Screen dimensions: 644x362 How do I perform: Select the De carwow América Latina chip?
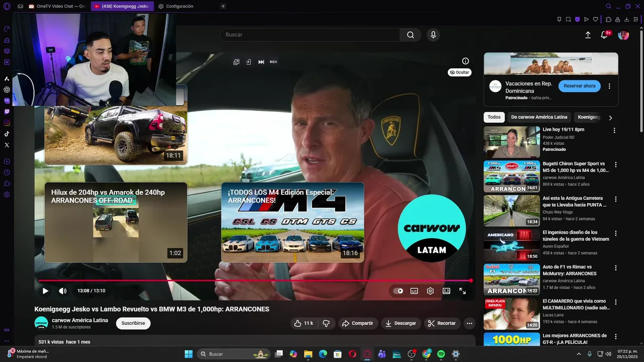(x=539, y=117)
